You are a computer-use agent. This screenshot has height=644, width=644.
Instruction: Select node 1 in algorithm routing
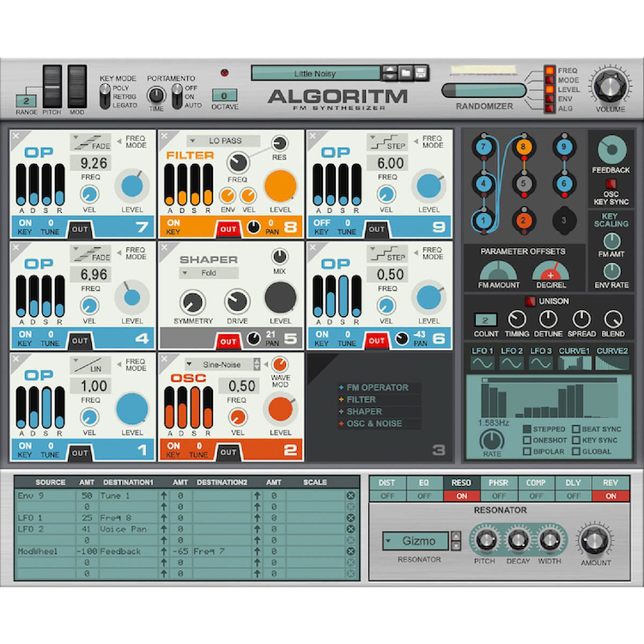pos(483,221)
